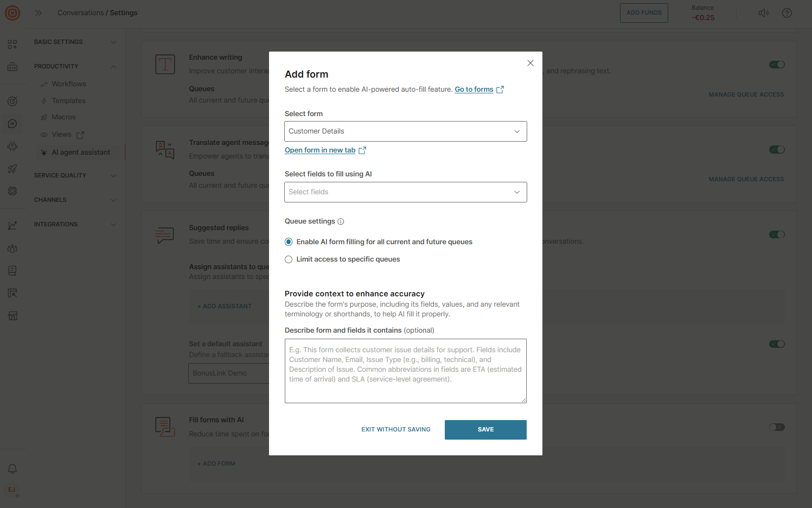
Task: Click the Go to forms link
Action: (x=474, y=90)
